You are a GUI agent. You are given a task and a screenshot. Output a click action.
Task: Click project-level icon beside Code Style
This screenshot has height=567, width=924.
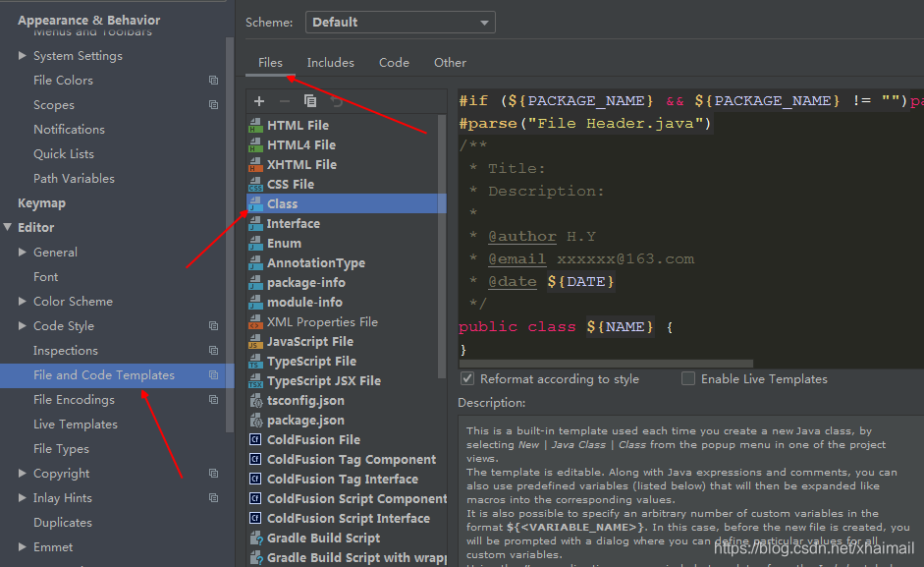[213, 325]
